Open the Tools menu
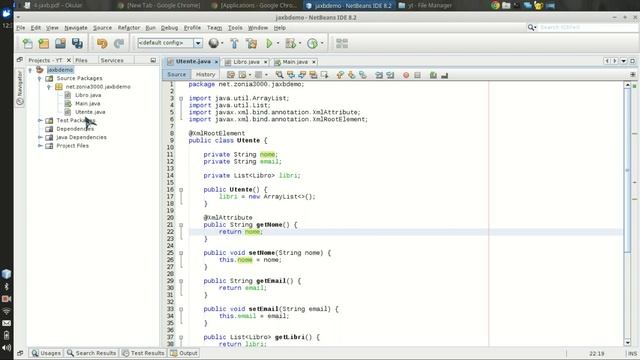The width and height of the screenshot is (640, 360). click(x=235, y=28)
